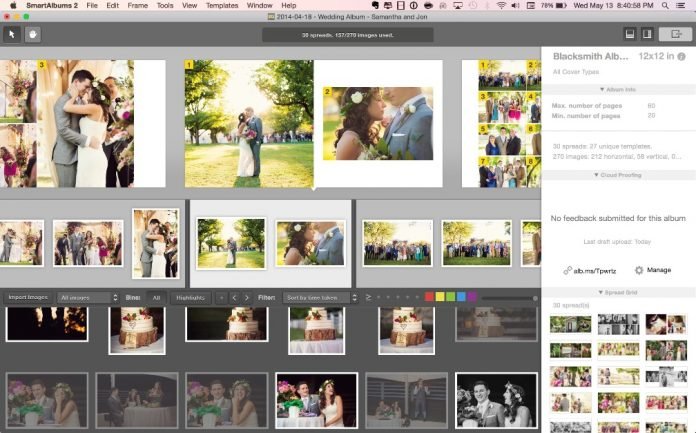Toggle the right sidebar panel view
696x433 pixels.
[x=647, y=34]
